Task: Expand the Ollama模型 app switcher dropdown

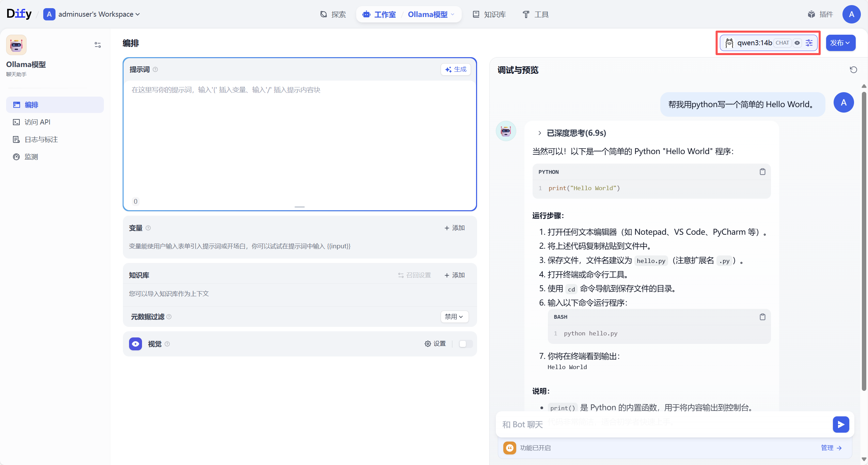Action: [431, 14]
